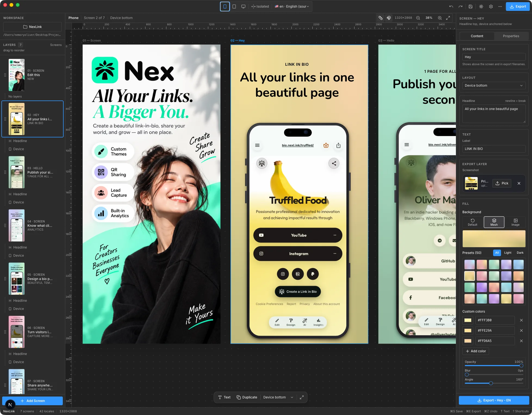Click the Screen Title input field

point(494,57)
